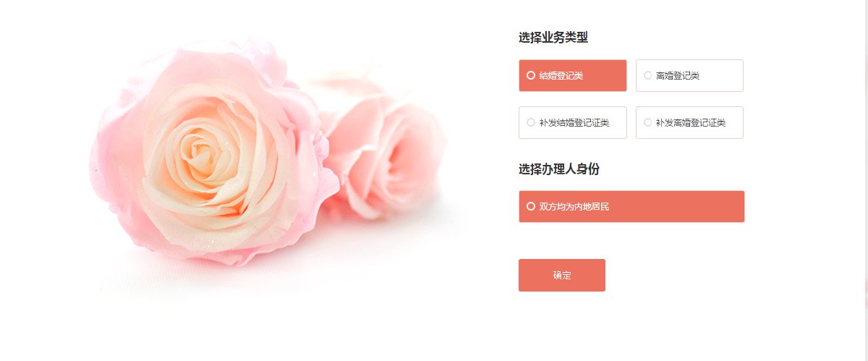Click the 确定 confirm button
Screen dimensions: 868x361
[x=562, y=275]
